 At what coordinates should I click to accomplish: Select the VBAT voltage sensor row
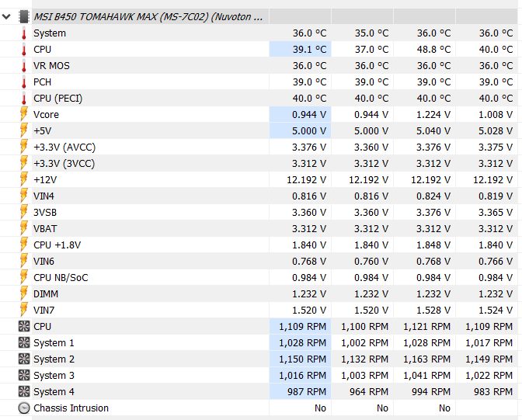click(x=259, y=229)
